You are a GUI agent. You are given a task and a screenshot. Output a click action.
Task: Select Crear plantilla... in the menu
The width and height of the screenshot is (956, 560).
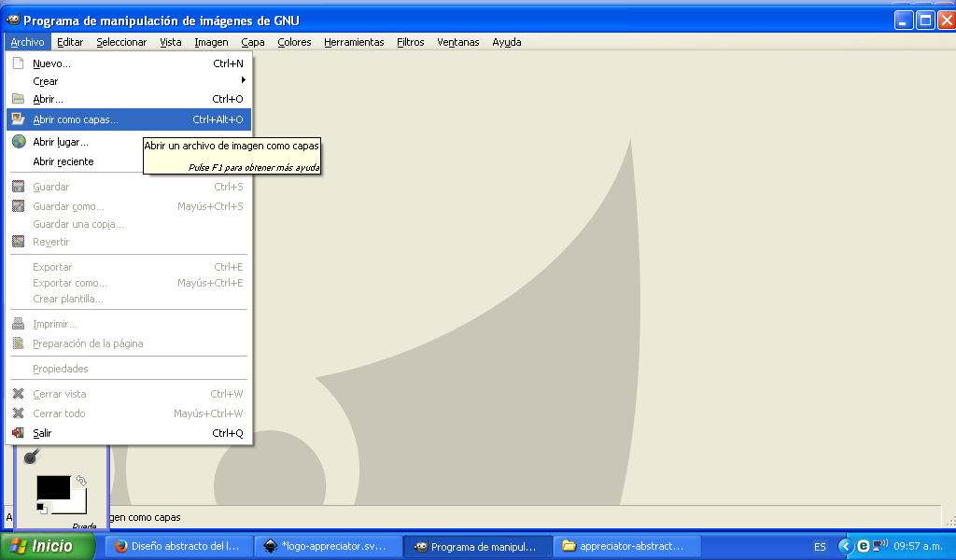coord(129,299)
